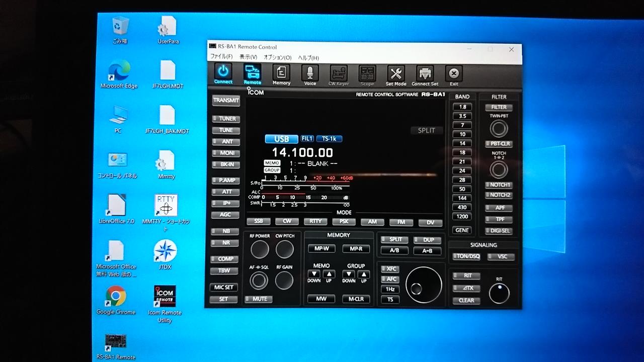The width and height of the screenshot is (644, 362).
Task: Click GROUP UP arrow
Action: click(x=363, y=274)
